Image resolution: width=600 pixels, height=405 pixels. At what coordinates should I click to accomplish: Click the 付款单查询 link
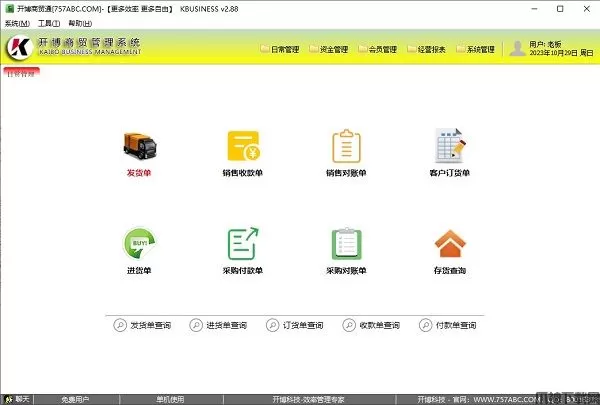click(456, 325)
